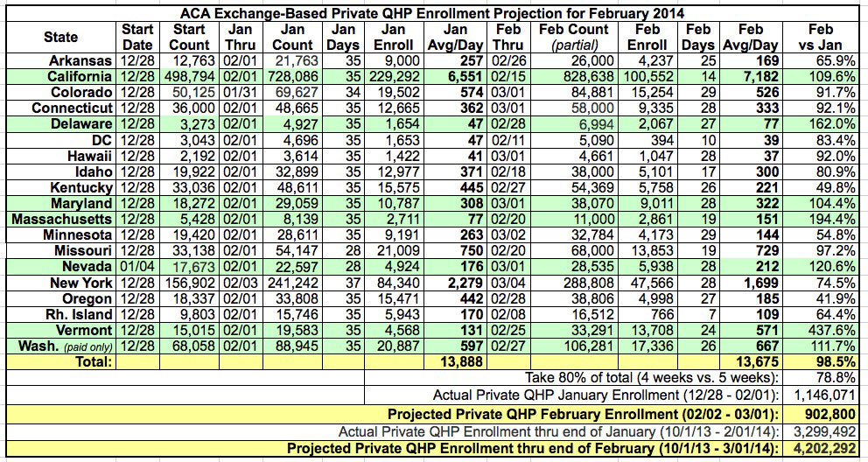The width and height of the screenshot is (868, 462).
Task: Select the total Feb Avg/Day value 13,675
Action: point(762,361)
